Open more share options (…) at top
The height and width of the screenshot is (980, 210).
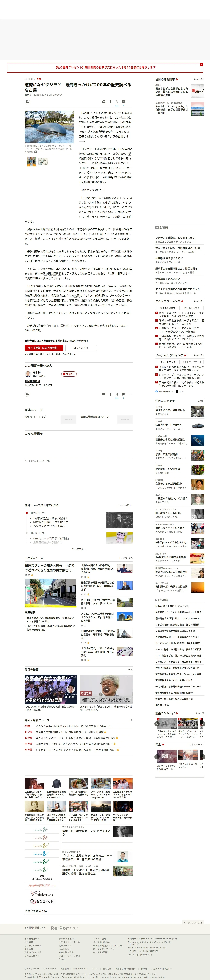tap(130, 102)
